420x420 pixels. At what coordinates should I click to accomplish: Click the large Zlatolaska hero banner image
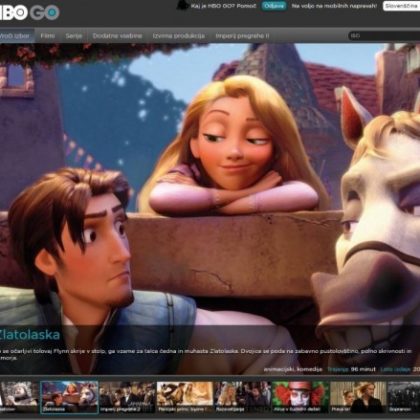click(x=210, y=183)
